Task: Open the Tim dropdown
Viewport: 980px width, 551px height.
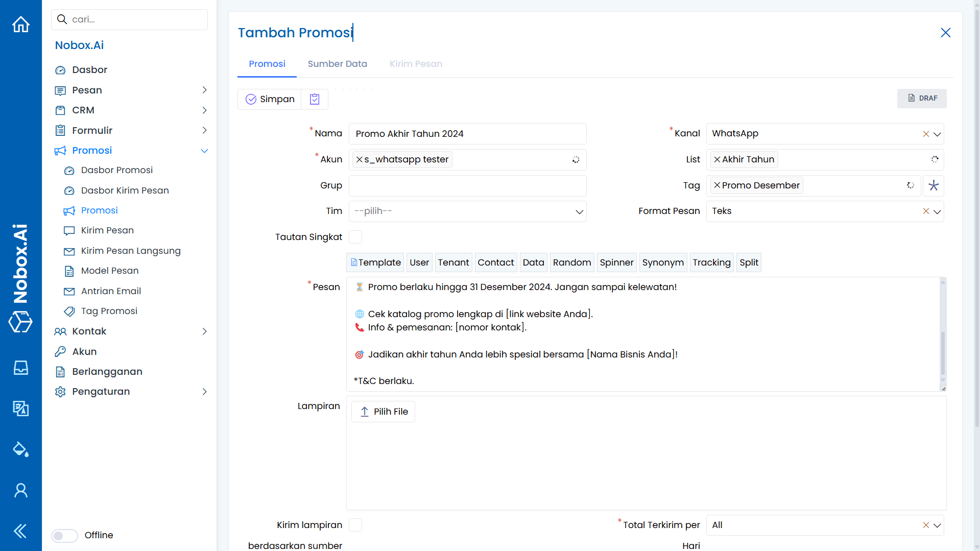Action: 467,211
